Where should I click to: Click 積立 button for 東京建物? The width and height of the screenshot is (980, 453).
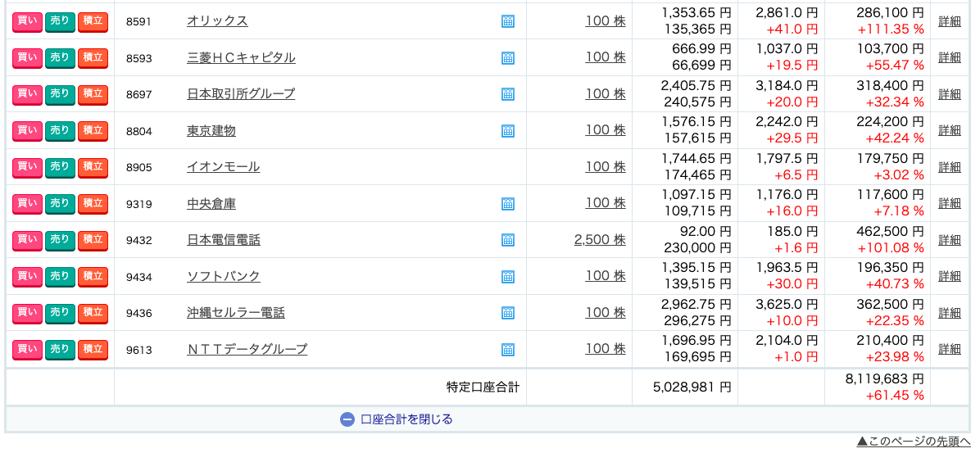[x=93, y=131]
